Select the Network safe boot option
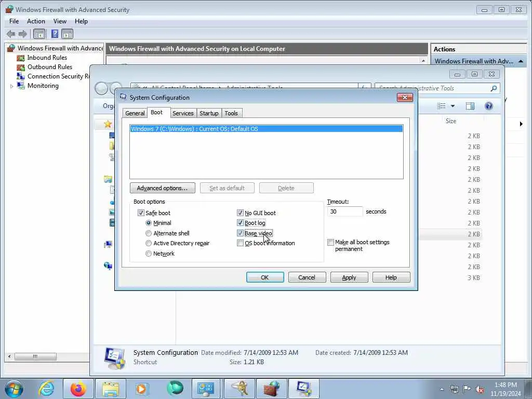Viewport: 532px width, 399px height. coord(148,254)
